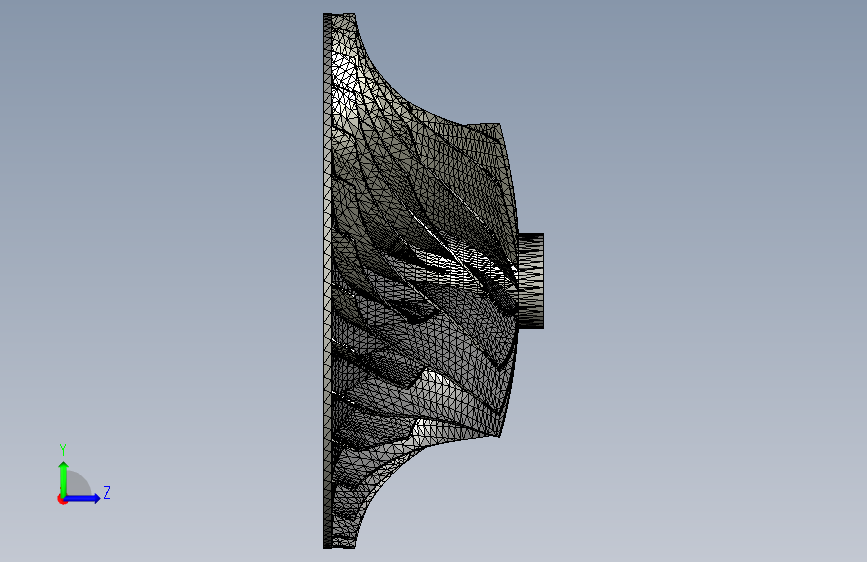Select the "Y" label on the orientation triad
The image size is (867, 562).
[x=63, y=449]
